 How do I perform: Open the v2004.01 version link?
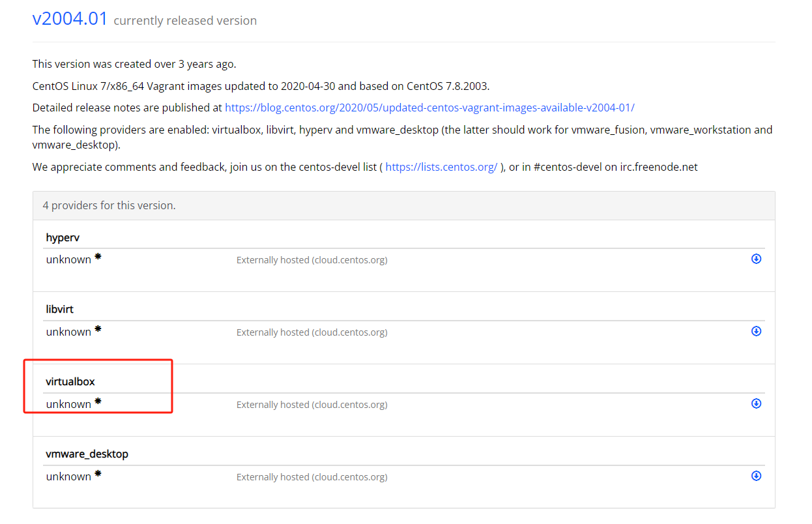(x=70, y=18)
